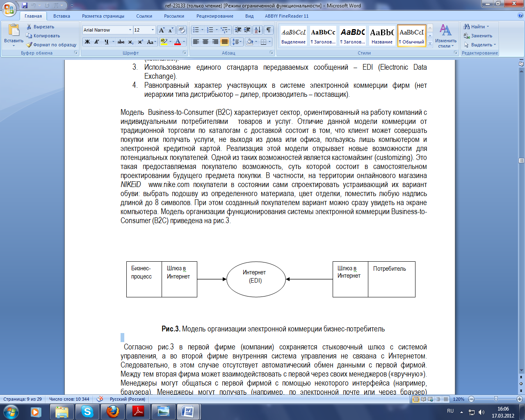Apply red font color button
This screenshot has width=525, height=420.
178,42
